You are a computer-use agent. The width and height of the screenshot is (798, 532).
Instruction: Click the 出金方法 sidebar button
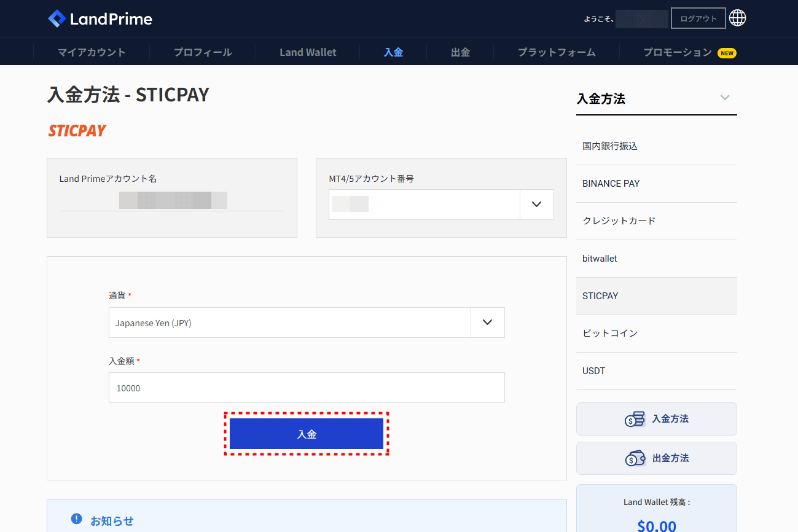657,458
